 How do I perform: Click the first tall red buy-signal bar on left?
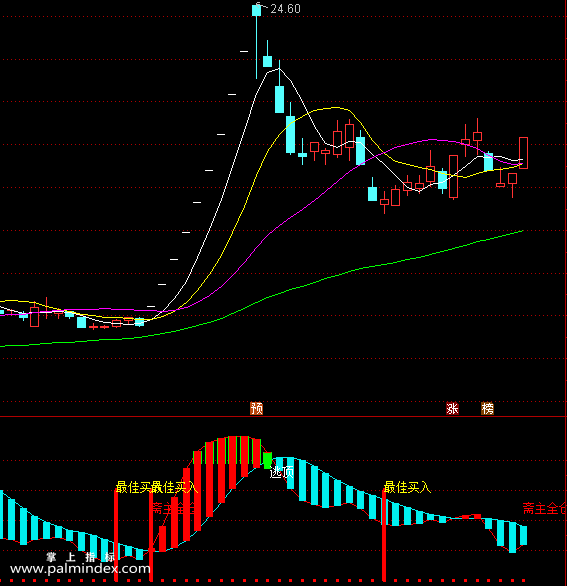(x=116, y=535)
